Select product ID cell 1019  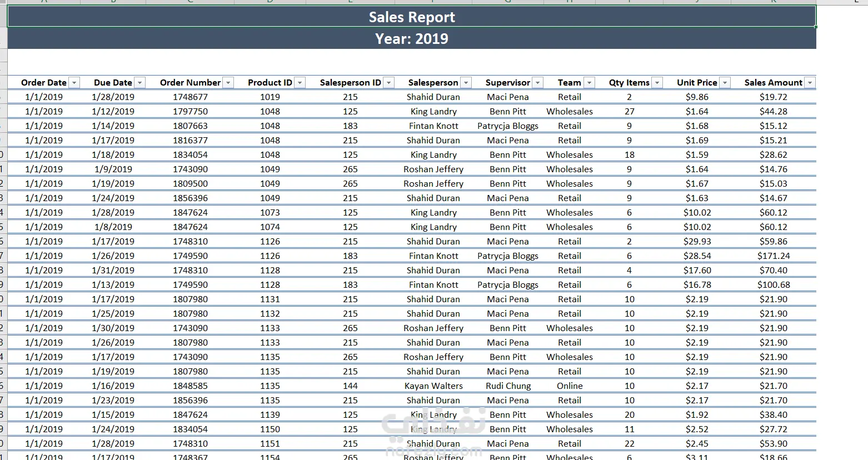click(270, 97)
